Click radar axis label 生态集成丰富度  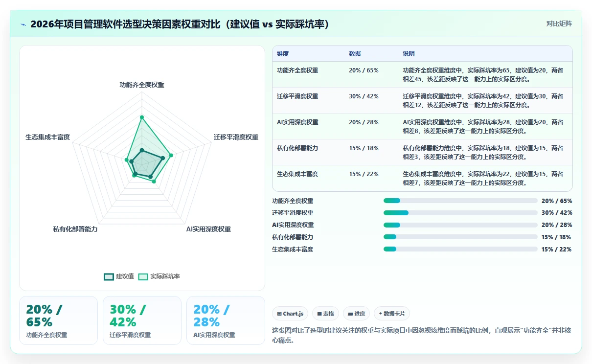pos(48,137)
